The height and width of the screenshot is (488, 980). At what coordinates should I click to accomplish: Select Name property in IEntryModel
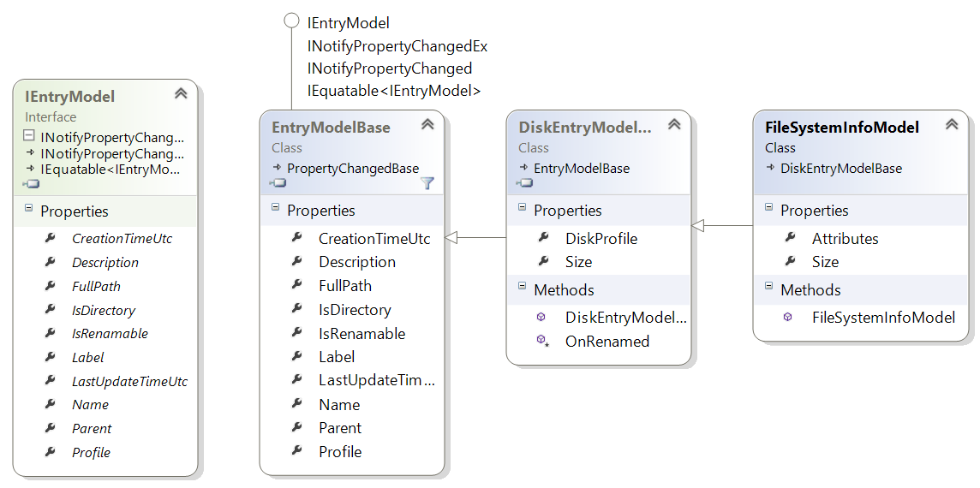click(x=91, y=405)
